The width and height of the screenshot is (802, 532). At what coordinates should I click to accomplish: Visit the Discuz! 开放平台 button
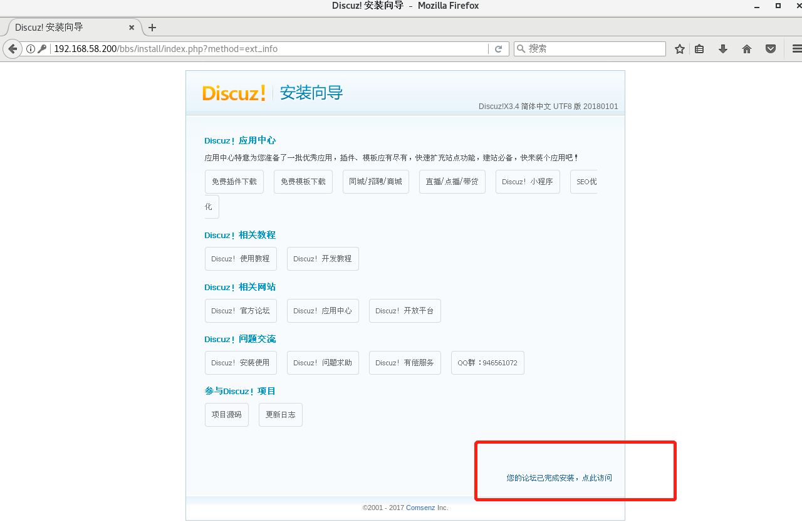[x=405, y=311]
